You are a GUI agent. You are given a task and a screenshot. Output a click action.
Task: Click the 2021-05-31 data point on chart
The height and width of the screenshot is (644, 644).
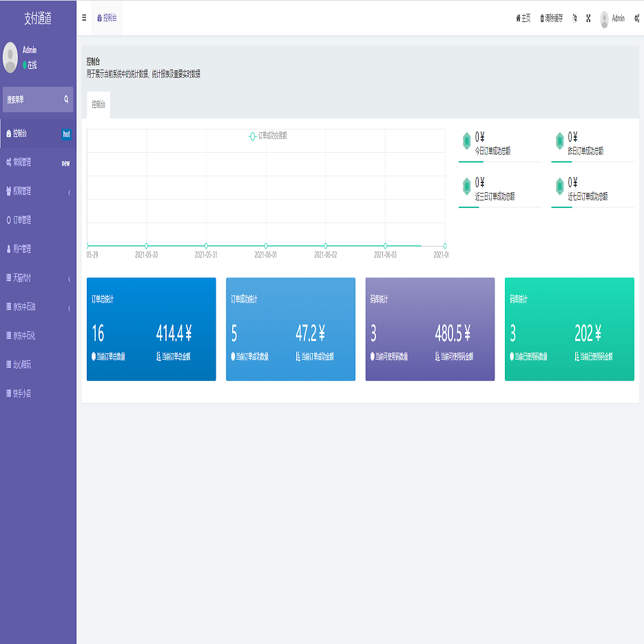tap(206, 246)
